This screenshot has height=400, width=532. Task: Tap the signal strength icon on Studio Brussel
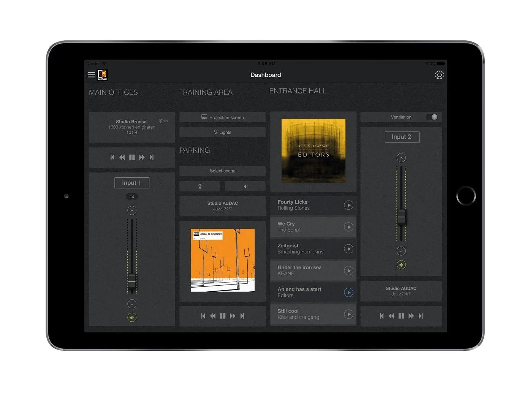161,121
